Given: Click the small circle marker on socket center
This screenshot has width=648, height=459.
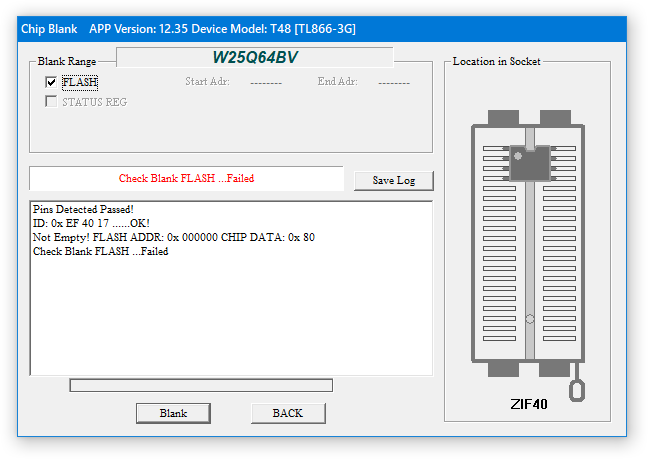Looking at the screenshot, I should click(529, 319).
